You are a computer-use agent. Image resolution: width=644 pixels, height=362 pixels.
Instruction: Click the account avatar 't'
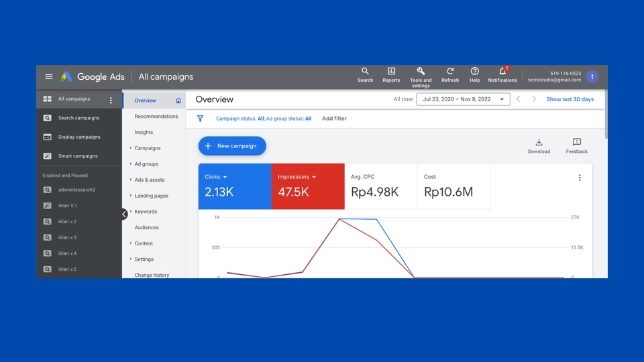click(x=592, y=76)
